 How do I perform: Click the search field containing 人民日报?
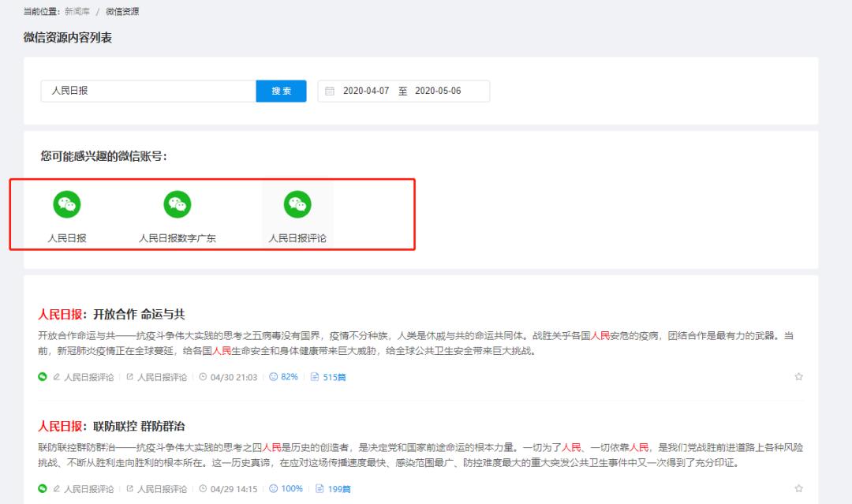pyautogui.click(x=148, y=91)
